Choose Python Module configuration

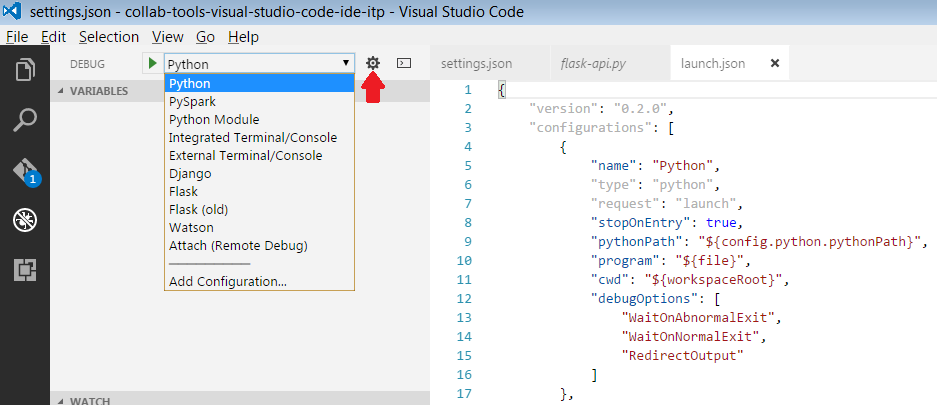(259, 119)
